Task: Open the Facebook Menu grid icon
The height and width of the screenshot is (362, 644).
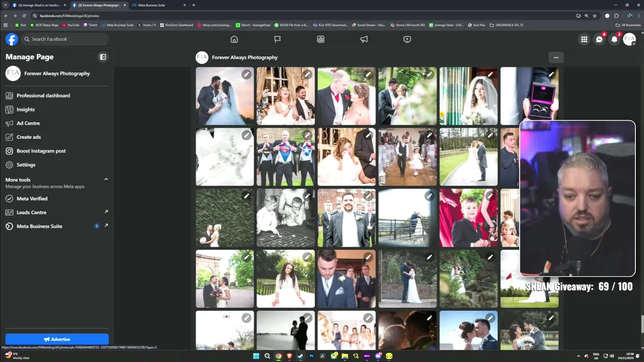Action: click(584, 39)
